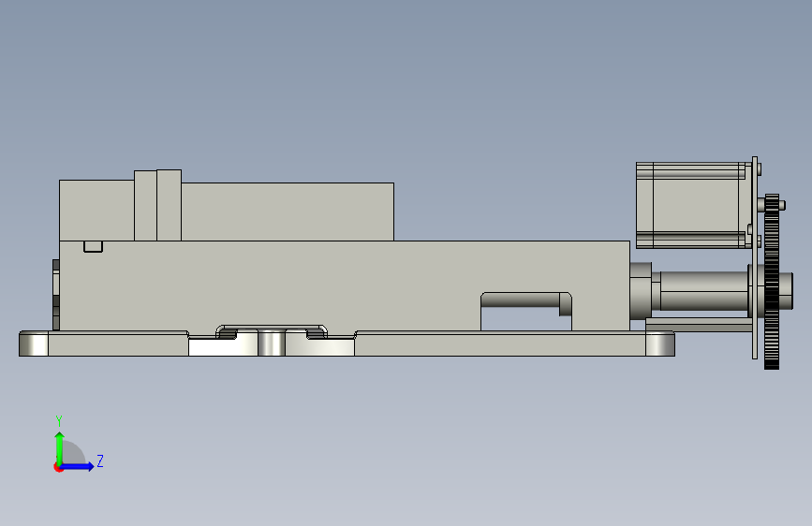The height and width of the screenshot is (526, 812).
Task: Select the raised clamp block on the upper section
Action: [x=158, y=205]
